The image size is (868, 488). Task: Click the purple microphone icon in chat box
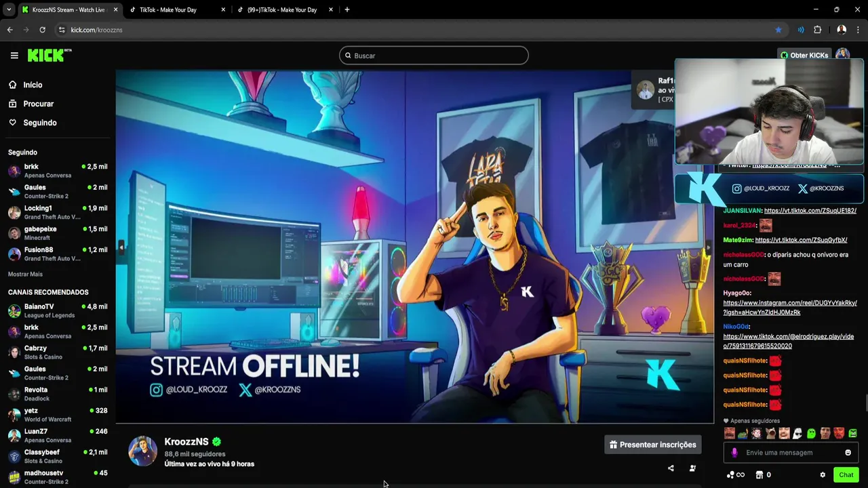[734, 453]
